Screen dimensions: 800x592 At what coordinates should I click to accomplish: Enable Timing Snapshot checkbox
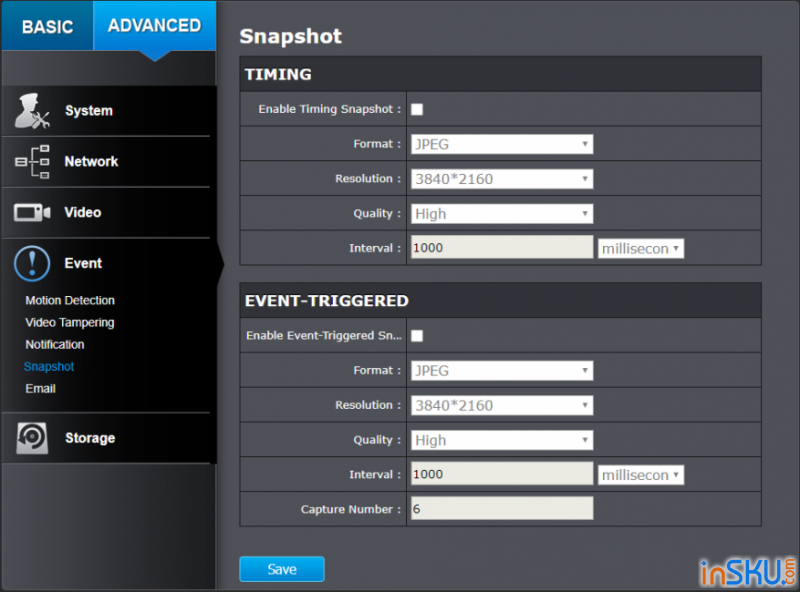(x=417, y=109)
